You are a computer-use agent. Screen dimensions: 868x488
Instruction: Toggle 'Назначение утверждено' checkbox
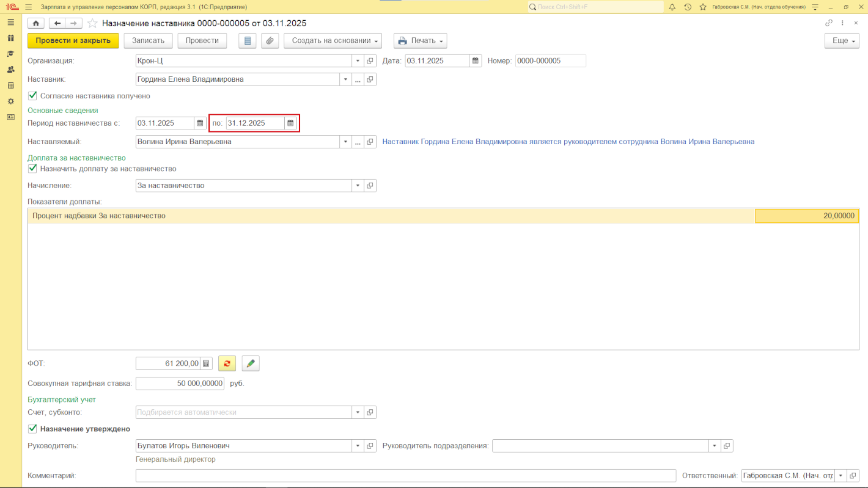(33, 429)
